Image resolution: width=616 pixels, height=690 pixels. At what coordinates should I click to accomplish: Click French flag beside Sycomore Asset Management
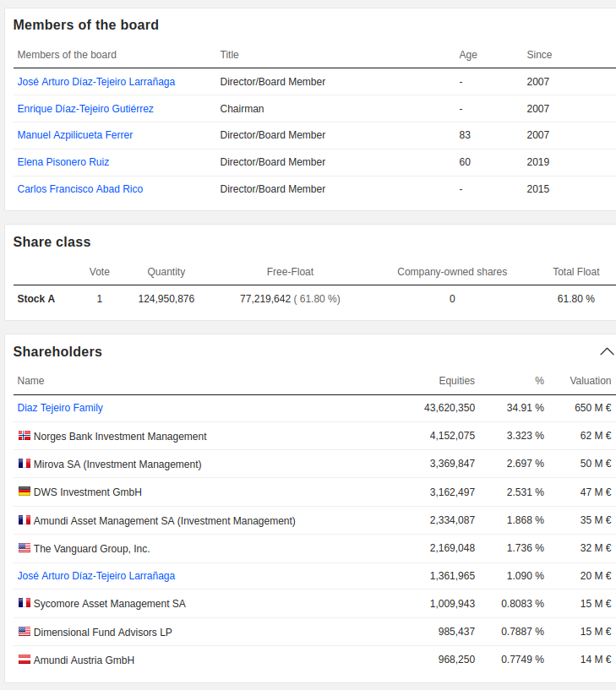tap(25, 602)
